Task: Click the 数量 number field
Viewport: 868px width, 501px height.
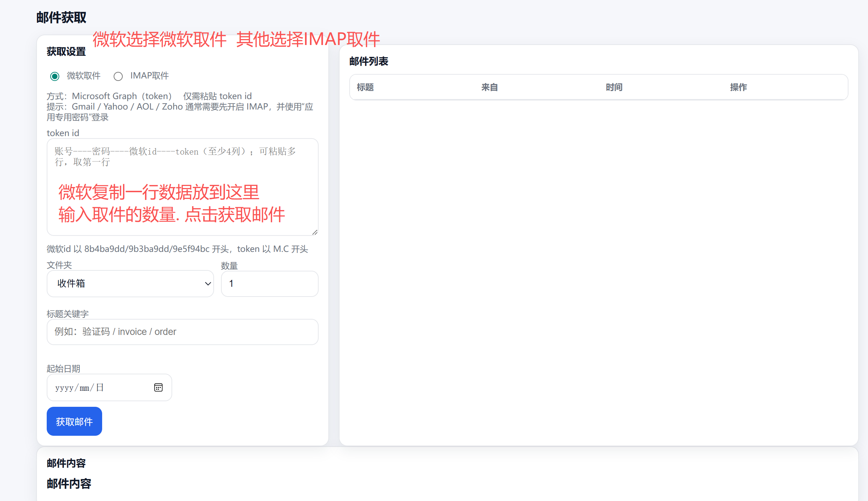Action: pyautogui.click(x=269, y=284)
